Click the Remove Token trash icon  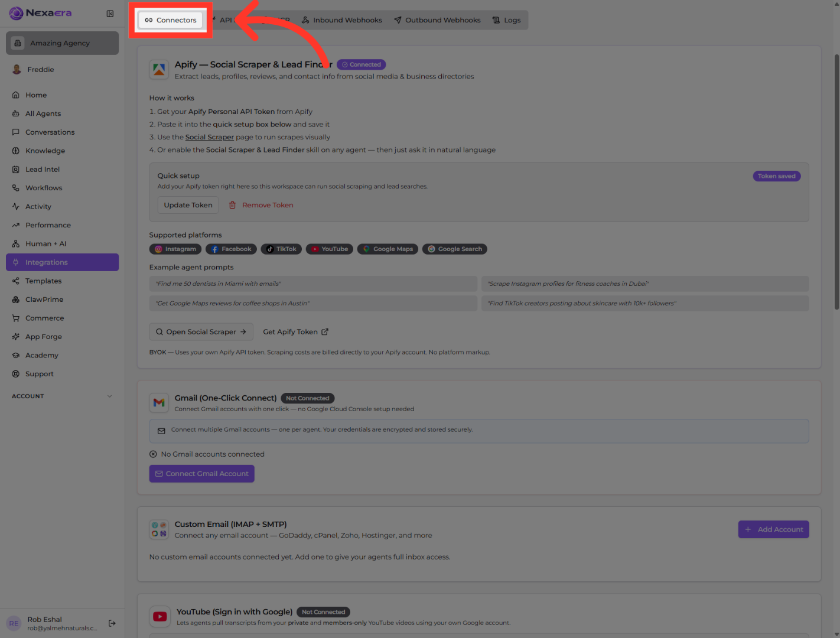click(x=232, y=205)
